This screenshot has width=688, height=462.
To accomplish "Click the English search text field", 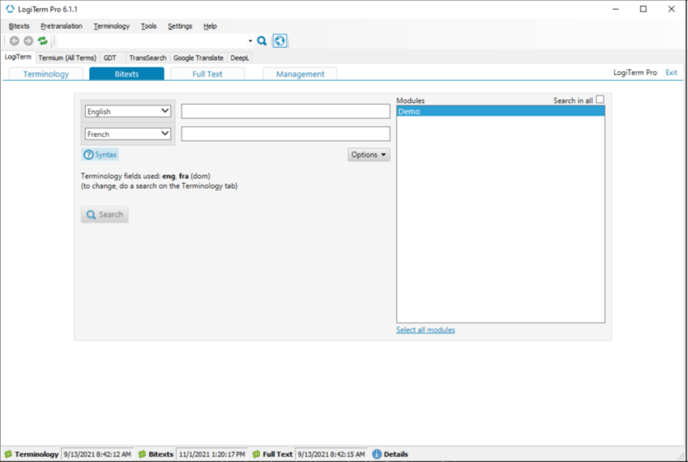I will point(286,111).
